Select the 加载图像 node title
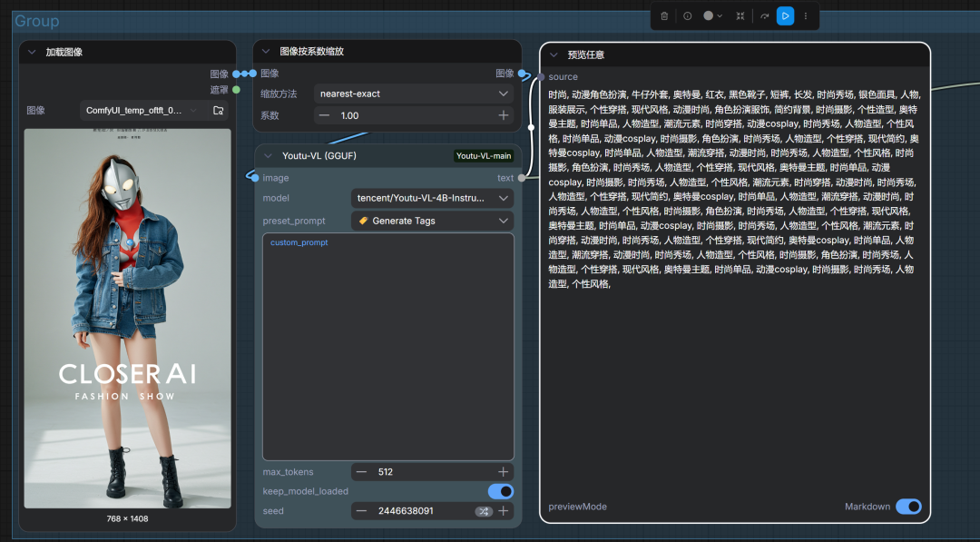 [x=64, y=52]
